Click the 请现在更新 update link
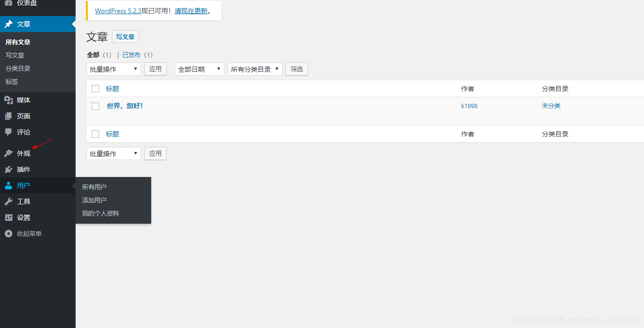Image resolution: width=644 pixels, height=328 pixels. pos(191,11)
